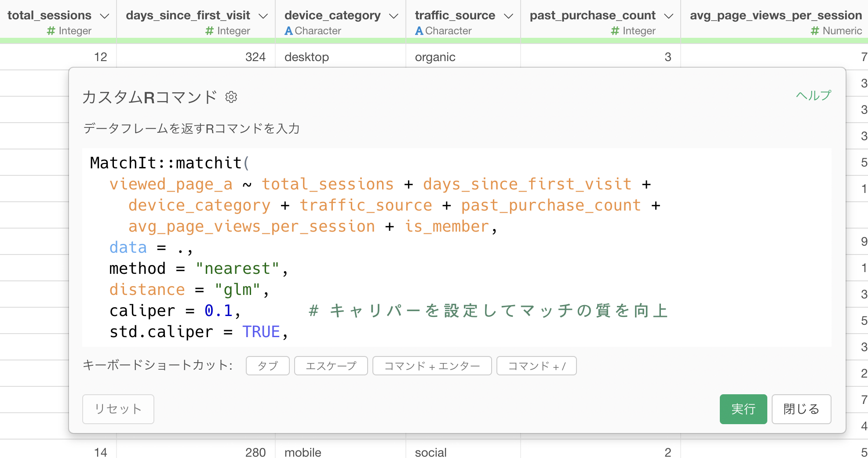The image size is (868, 458).
Task: Click the コマンド + / shortcut chip
Action: pos(536,366)
